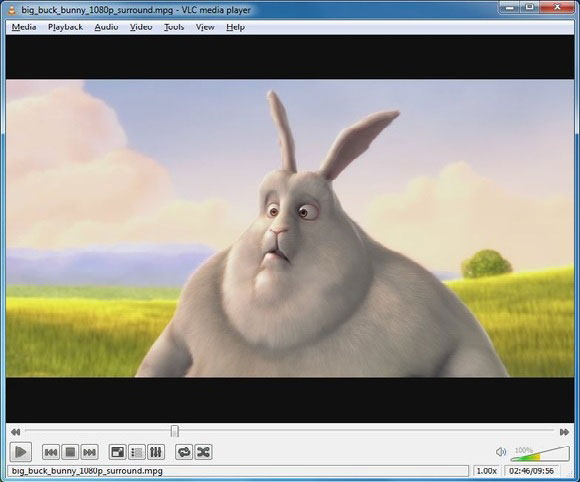Click the seek bar position handle
580x482 pixels.
coord(175,431)
